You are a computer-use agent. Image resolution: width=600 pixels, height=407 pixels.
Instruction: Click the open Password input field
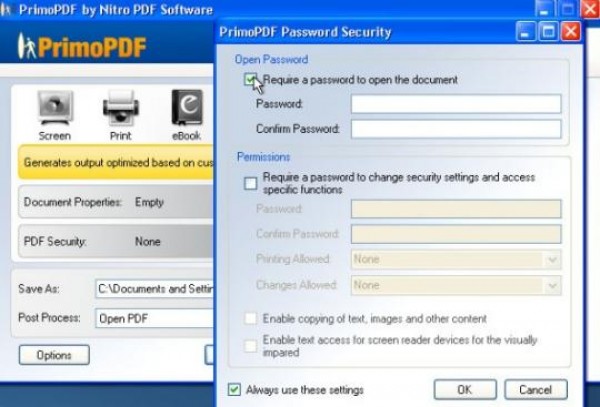(456, 104)
